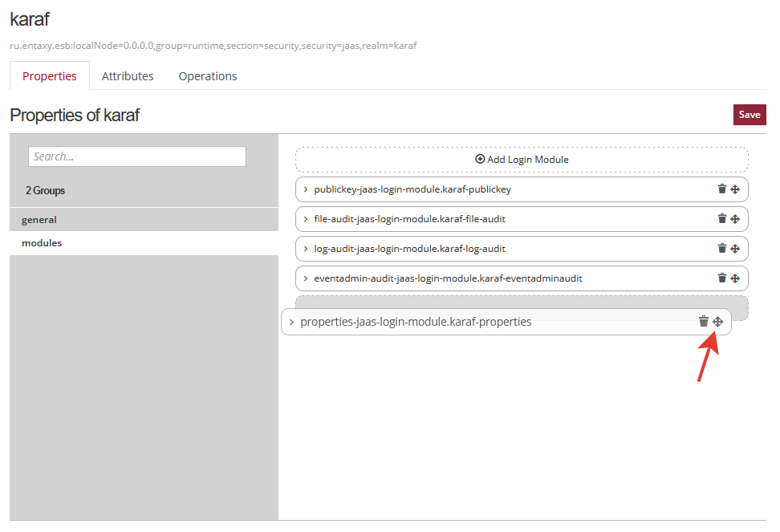Viewport: 780px width, 532px height.
Task: Open the Operations tab
Action: point(208,76)
